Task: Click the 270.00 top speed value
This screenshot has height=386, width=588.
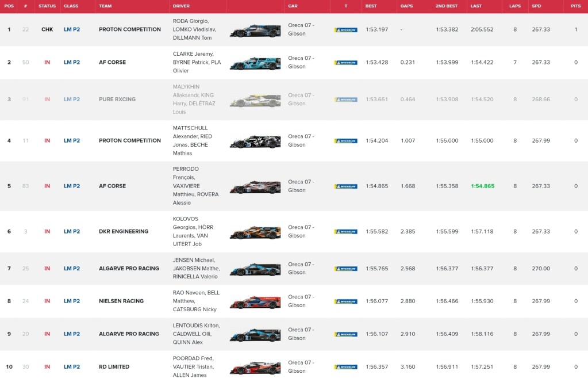Action: pos(541,269)
